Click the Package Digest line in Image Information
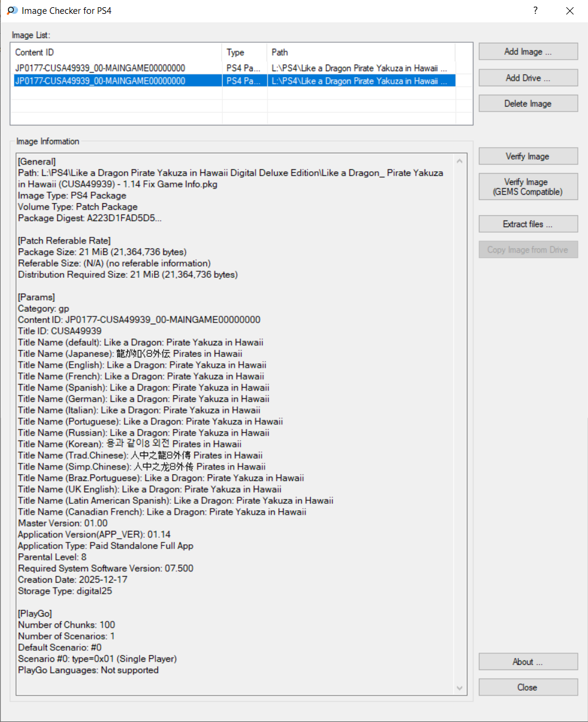Viewport: 588px width, 722px height. pos(89,218)
